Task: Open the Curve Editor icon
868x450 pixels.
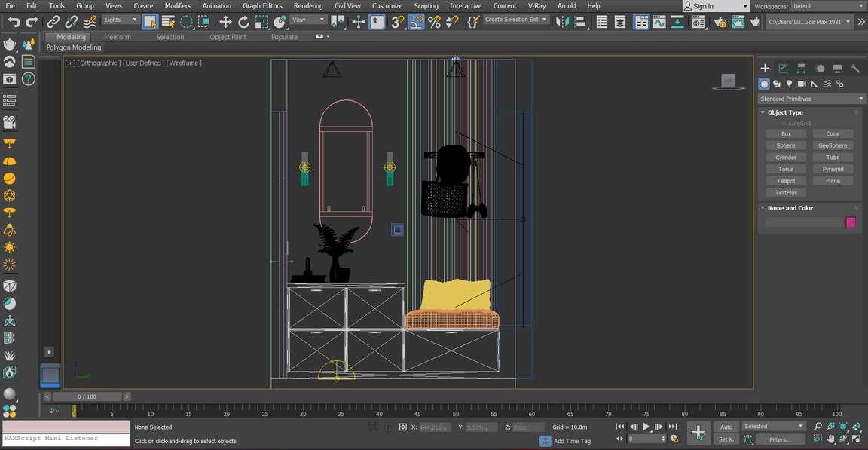Action: click(659, 22)
